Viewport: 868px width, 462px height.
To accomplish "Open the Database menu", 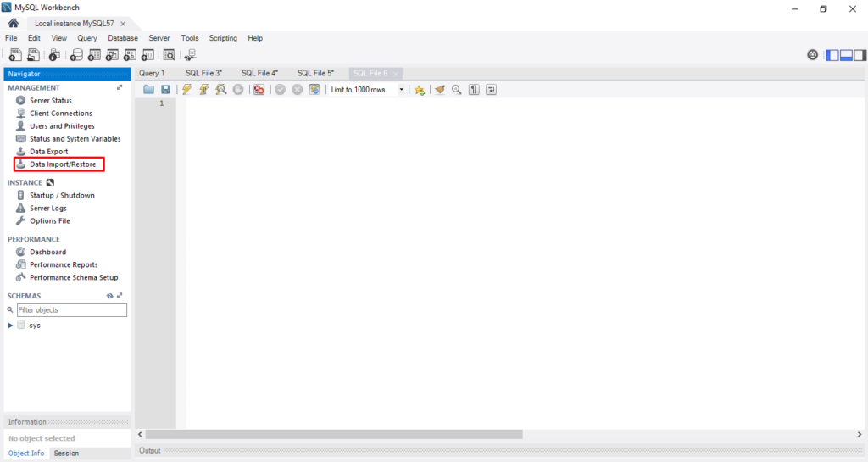I will coord(123,38).
